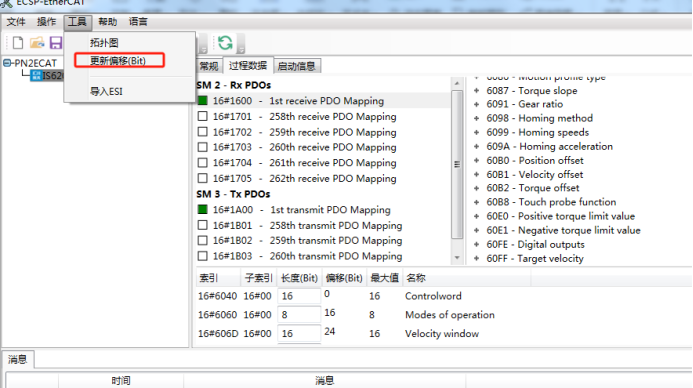Expand 6091 Gear ratio entry
This screenshot has width=693, height=388.
[x=476, y=104]
